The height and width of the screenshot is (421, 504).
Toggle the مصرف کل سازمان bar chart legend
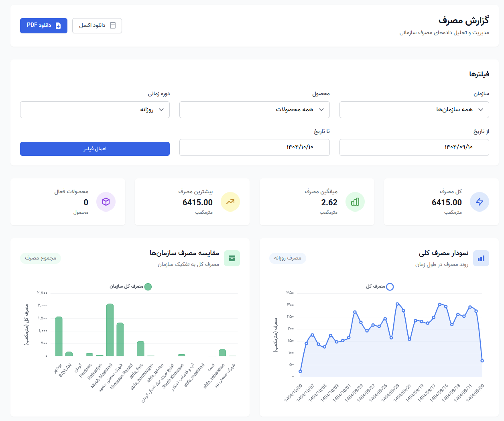pos(148,286)
